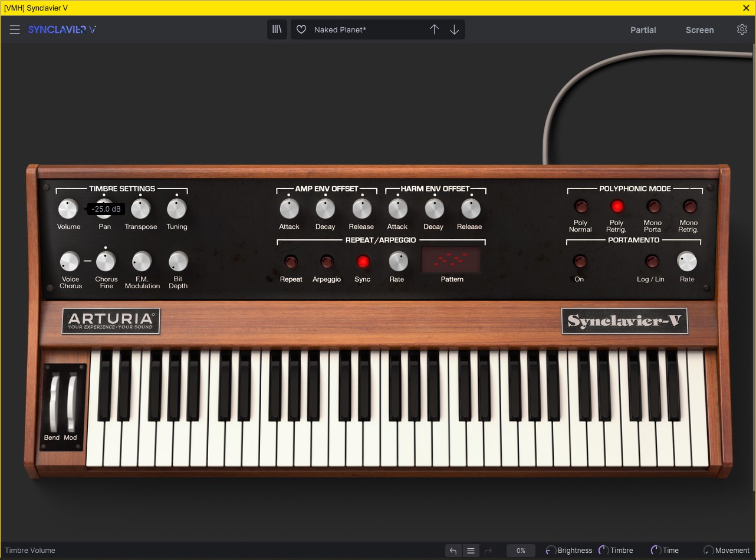
Task: Load previous preset with up arrow
Action: tap(434, 29)
